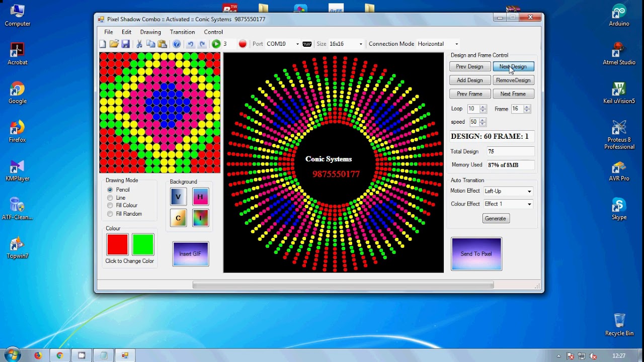Open the Acrobat desktop icon
This screenshot has width=644, height=362.
17,54
